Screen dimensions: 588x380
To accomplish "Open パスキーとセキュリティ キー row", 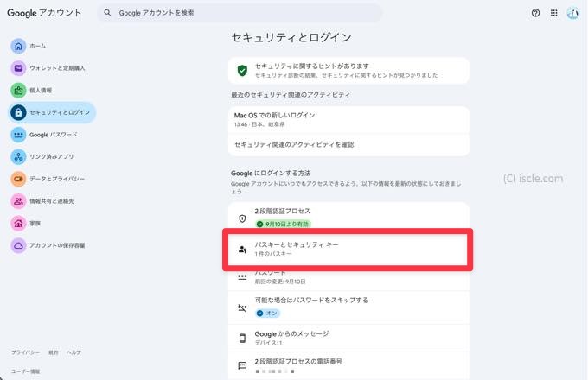I will coord(348,249).
